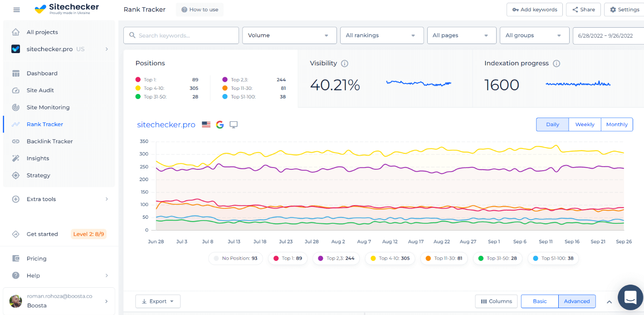Screen dimensions: 644x315
Task: Toggle No Position series in chart legend
Action: click(235, 258)
